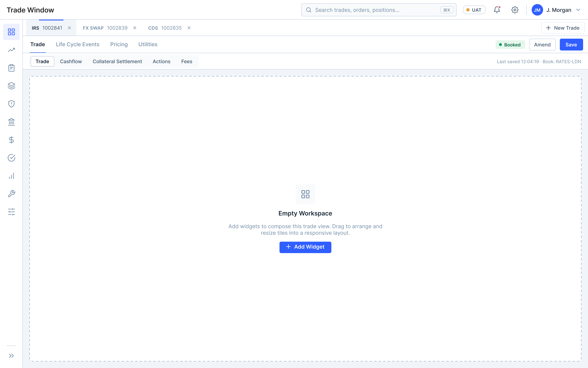This screenshot has width=588, height=368.
Task: Click the New Trade button
Action: pos(562,28)
